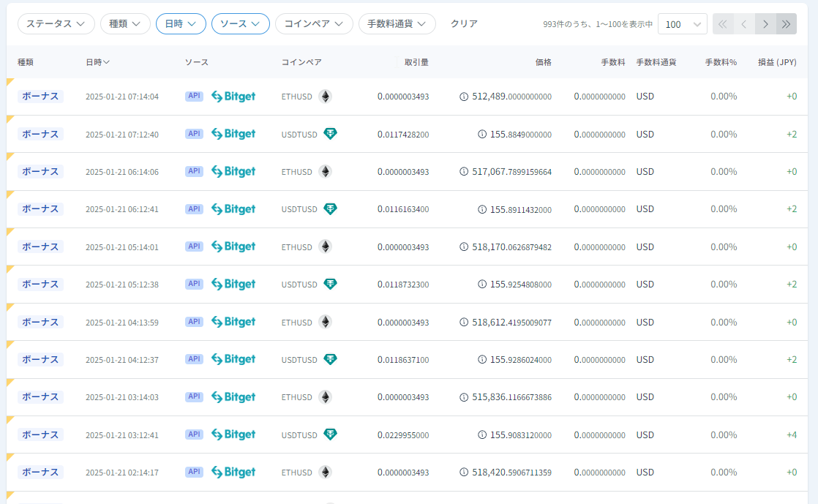The image size is (818, 504).
Task: Open the ステータス filter dropdown
Action: coord(56,24)
